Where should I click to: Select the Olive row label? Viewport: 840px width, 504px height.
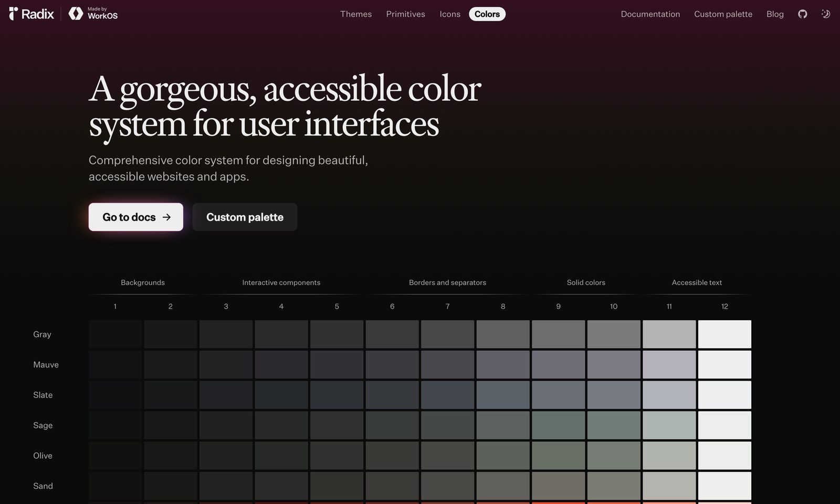point(43,456)
